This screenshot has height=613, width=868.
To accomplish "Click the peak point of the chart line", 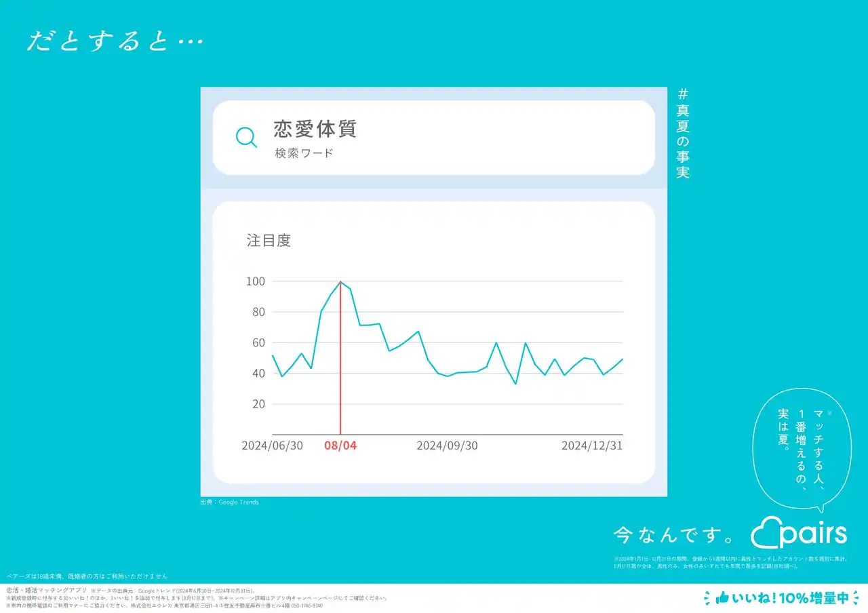I will (340, 281).
